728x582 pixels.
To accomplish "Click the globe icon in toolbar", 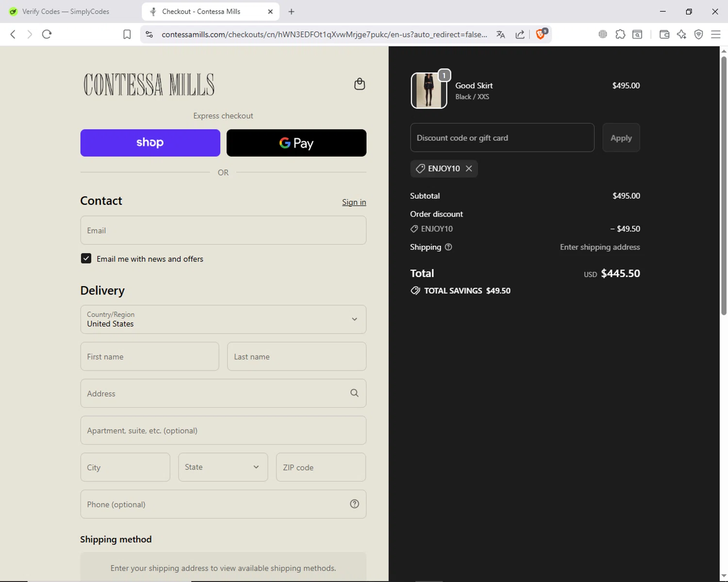I will coord(603,34).
